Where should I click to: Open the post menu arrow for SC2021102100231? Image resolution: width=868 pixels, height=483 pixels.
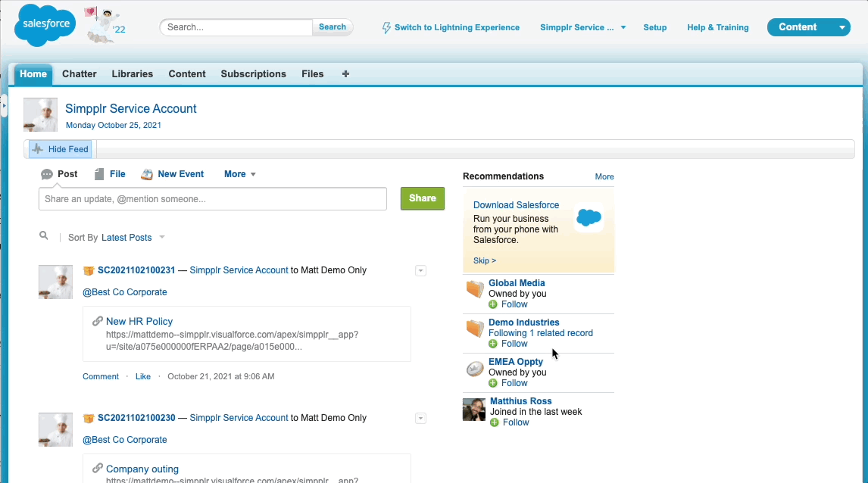(x=420, y=270)
